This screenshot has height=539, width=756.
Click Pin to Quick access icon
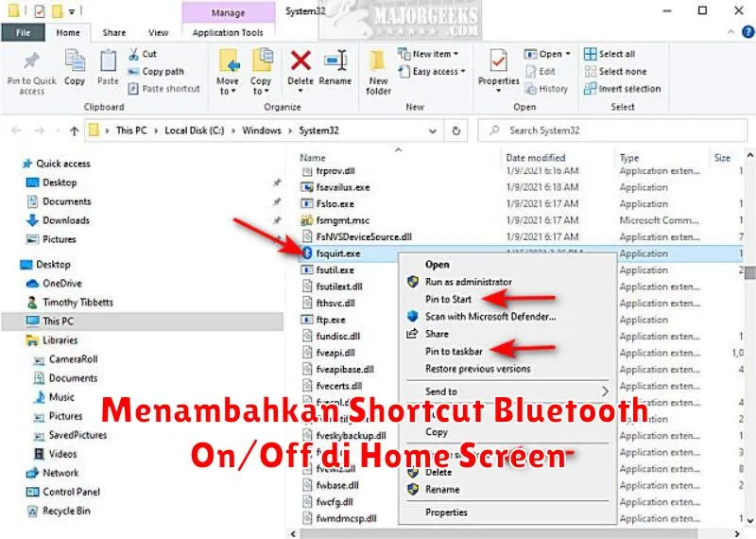[31, 61]
